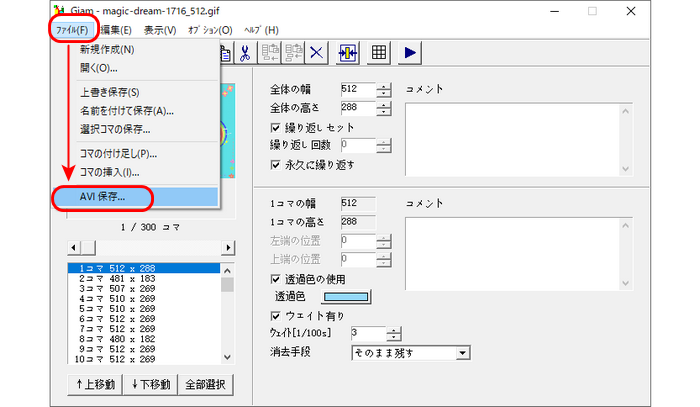Select frame row 10コマ 512 x 269
This screenshot has width=700, height=407.
click(144, 359)
